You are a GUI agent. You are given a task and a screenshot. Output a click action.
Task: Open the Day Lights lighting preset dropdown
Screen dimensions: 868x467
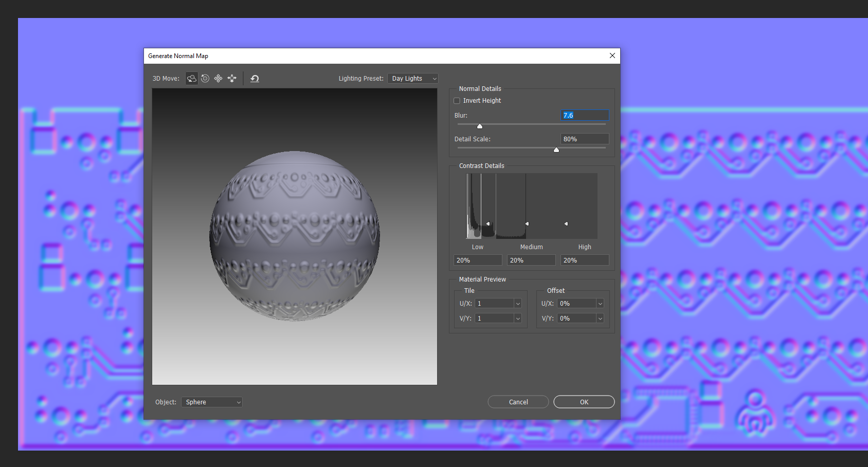pyautogui.click(x=412, y=78)
